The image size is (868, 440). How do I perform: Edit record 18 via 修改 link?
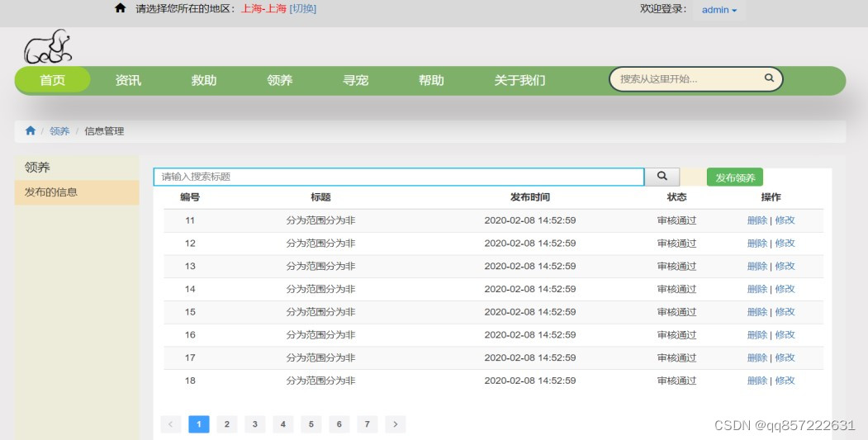[785, 381]
